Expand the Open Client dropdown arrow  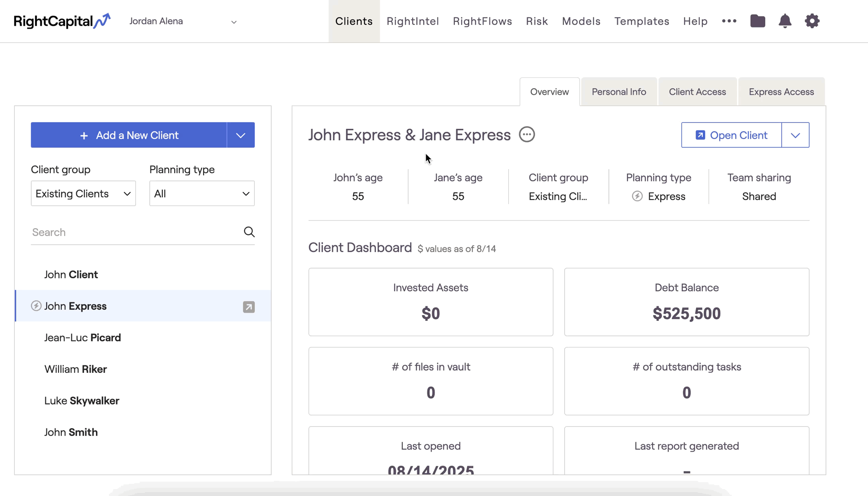pos(795,135)
